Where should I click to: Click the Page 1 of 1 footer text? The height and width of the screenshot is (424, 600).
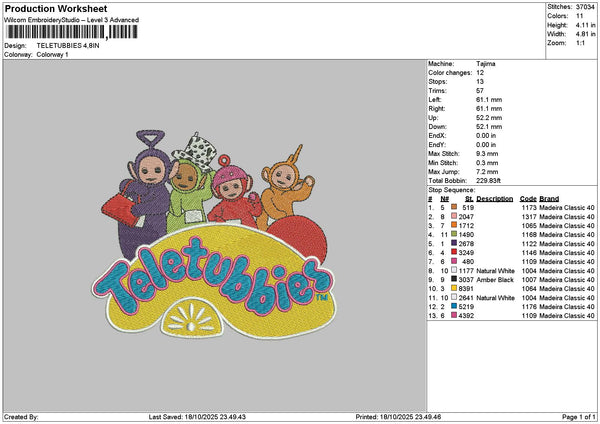(577, 417)
